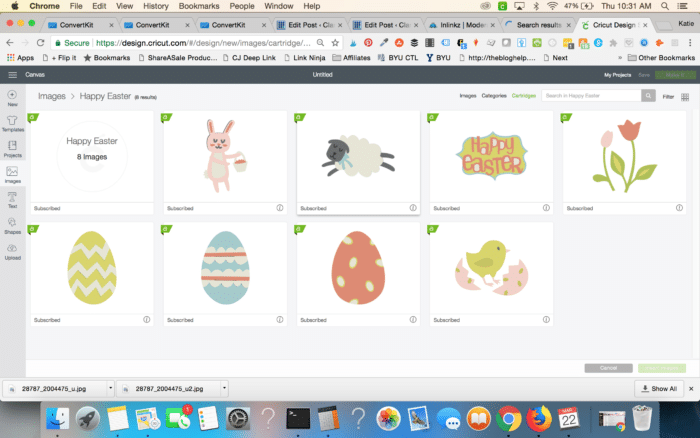Switch to grid view icon
Viewport: 700px width, 438px height.
click(x=685, y=97)
